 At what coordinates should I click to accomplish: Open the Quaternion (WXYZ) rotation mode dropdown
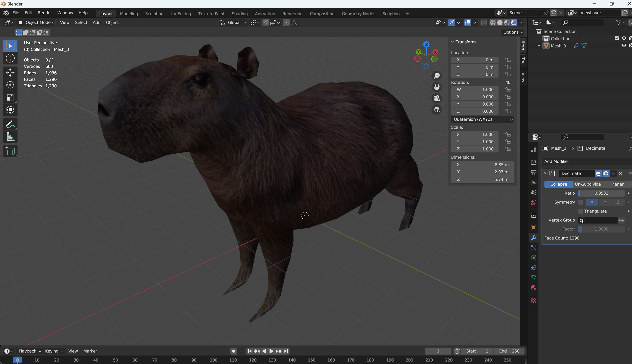[483, 119]
